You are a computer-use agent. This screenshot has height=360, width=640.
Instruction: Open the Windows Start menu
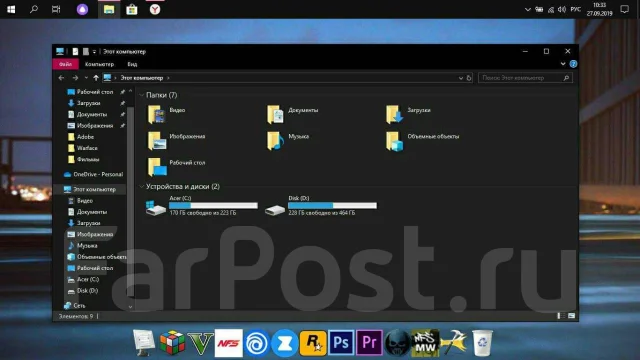click(11, 9)
